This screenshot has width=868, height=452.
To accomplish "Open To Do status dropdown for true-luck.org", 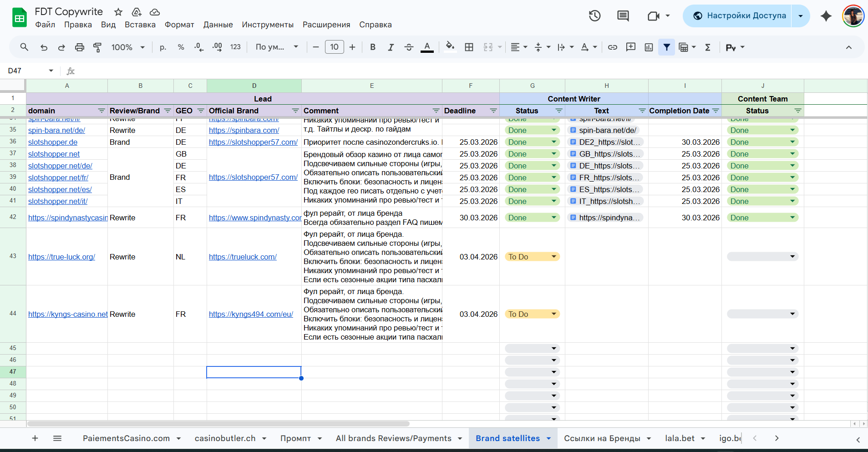I will pos(554,257).
